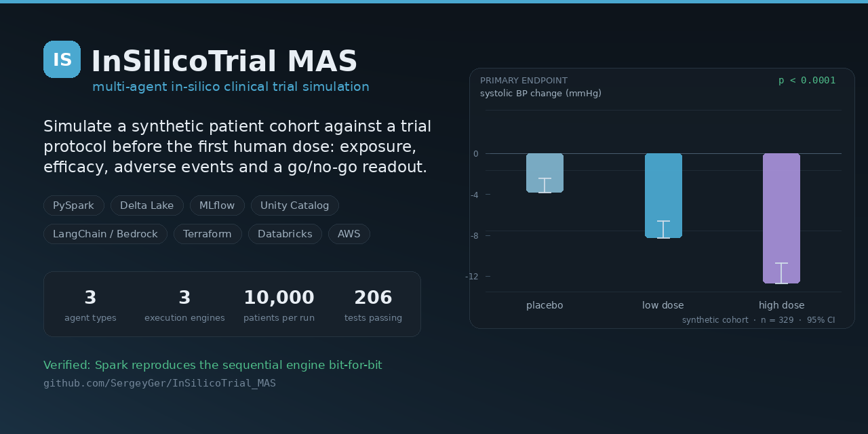Click the low dose bar
Viewport: 868px width, 434px height.
pyautogui.click(x=663, y=195)
